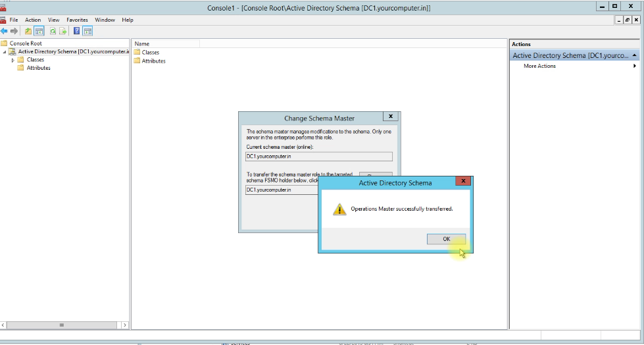This screenshot has height=345, width=644.
Task: Click the Name column header
Action: click(x=166, y=43)
